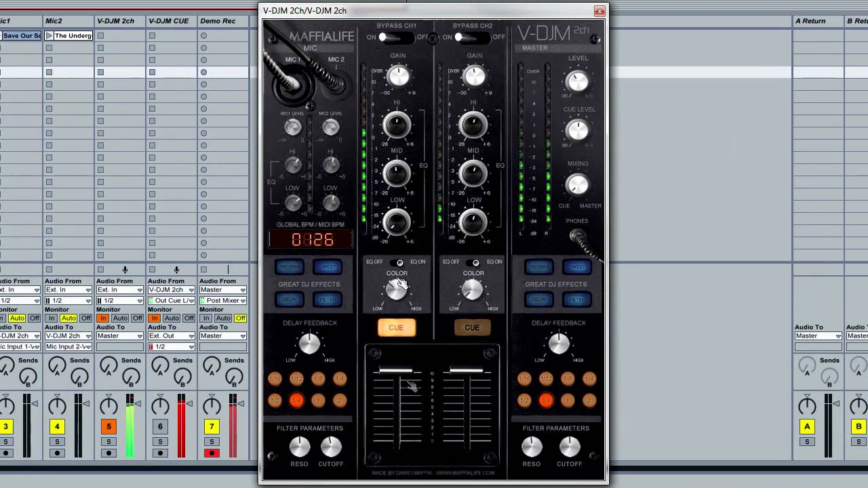Open Mic2 Audio From Ext. In dropdown
Screen dimensions: 868x488
[x=68, y=290]
